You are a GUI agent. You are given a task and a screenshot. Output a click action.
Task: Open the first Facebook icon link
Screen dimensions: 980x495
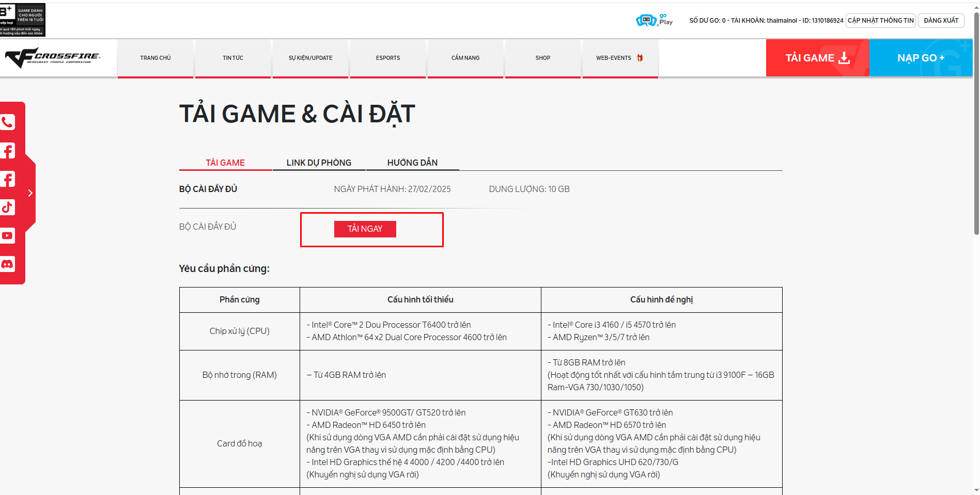point(8,151)
